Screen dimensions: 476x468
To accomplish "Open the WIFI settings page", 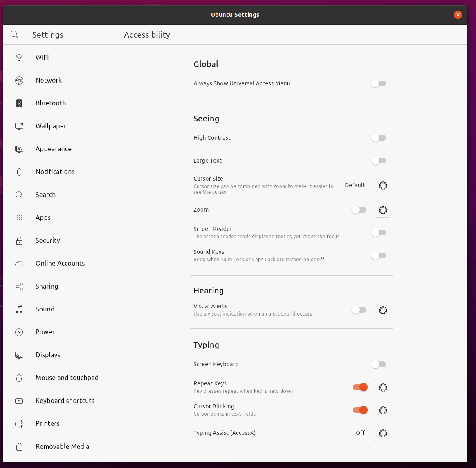I will [x=60, y=57].
